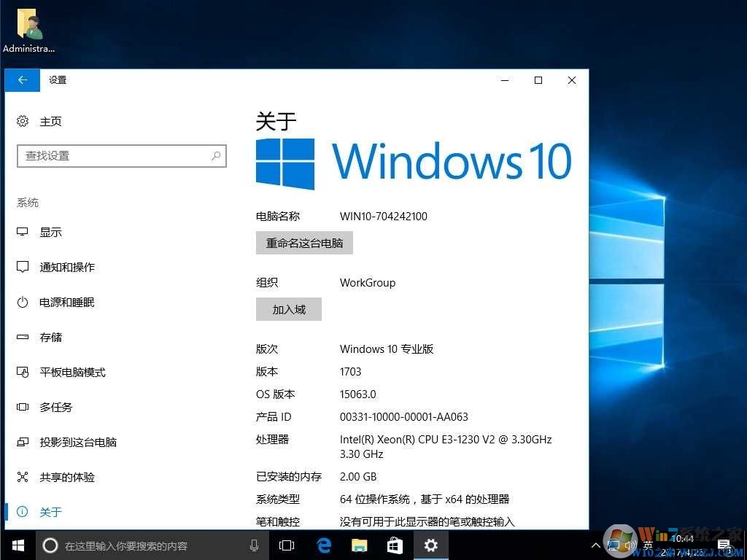
Task: Open 共享的体验 settings page
Action: pyautogui.click(x=67, y=477)
